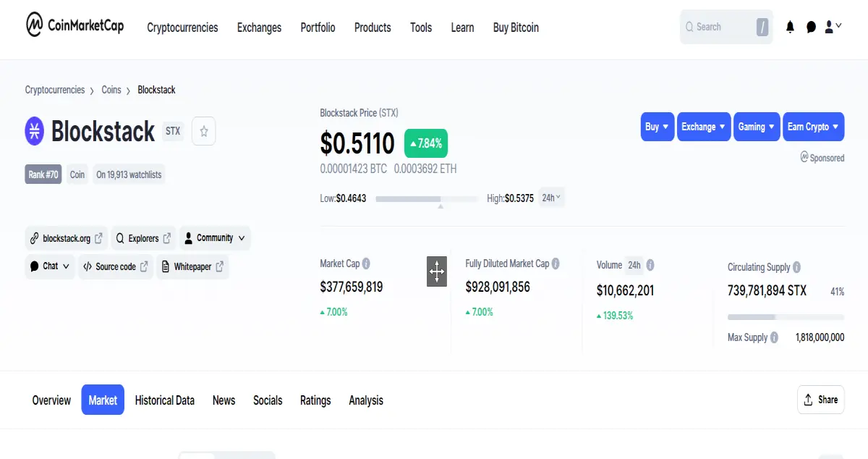The image size is (868, 459).
Task: Click the Market Cap info icon
Action: [x=366, y=264]
